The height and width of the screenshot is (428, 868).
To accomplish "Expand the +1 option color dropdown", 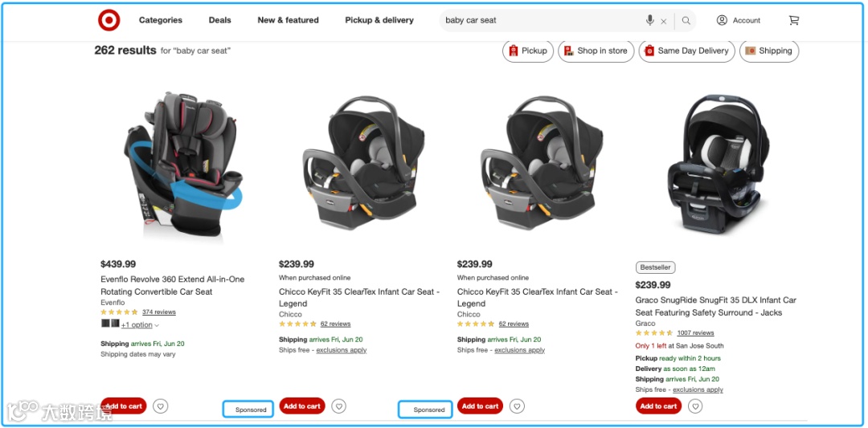I will [140, 325].
